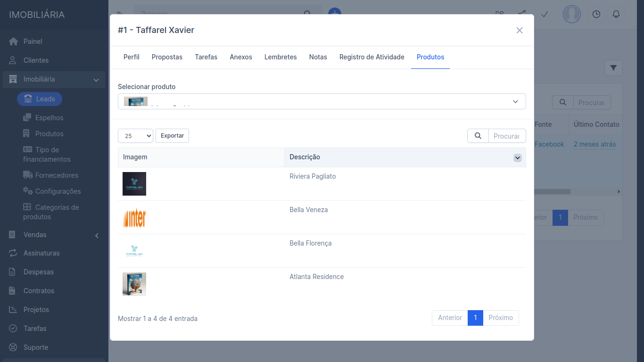Click the notifications bell icon
Viewport: 644px width, 362px height.
click(x=616, y=14)
